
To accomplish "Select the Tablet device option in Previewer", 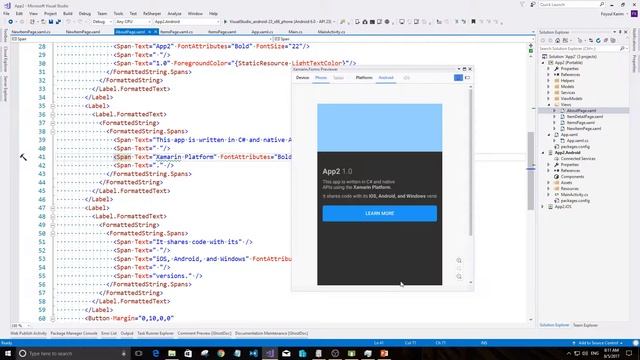I will click(x=338, y=78).
